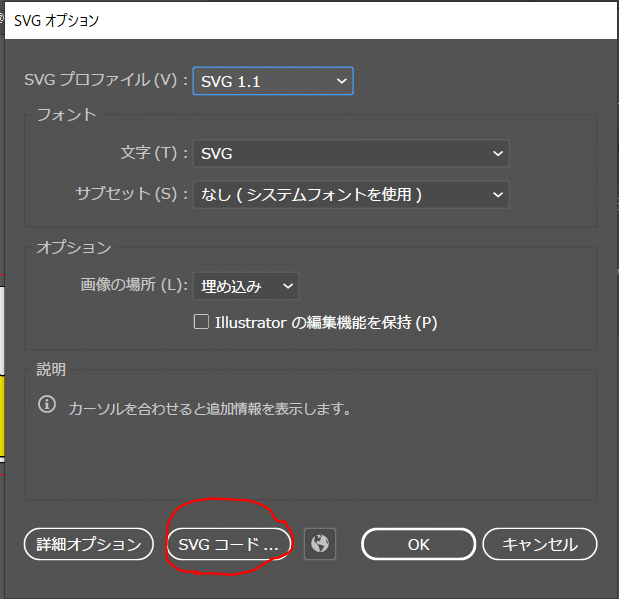Viewport: 619px width, 599px height.
Task: Click the text カーソルを合わせると追加情報を表示します。
Action: click(x=210, y=409)
